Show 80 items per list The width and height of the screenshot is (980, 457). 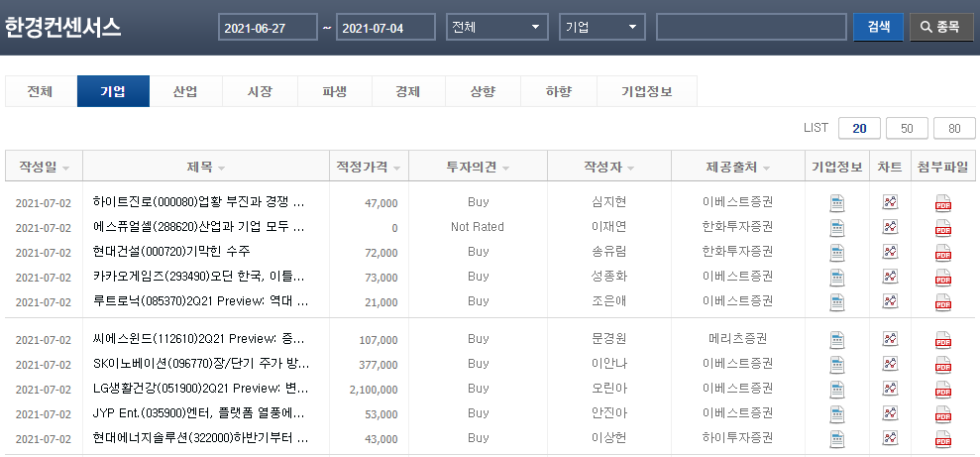pos(954,128)
